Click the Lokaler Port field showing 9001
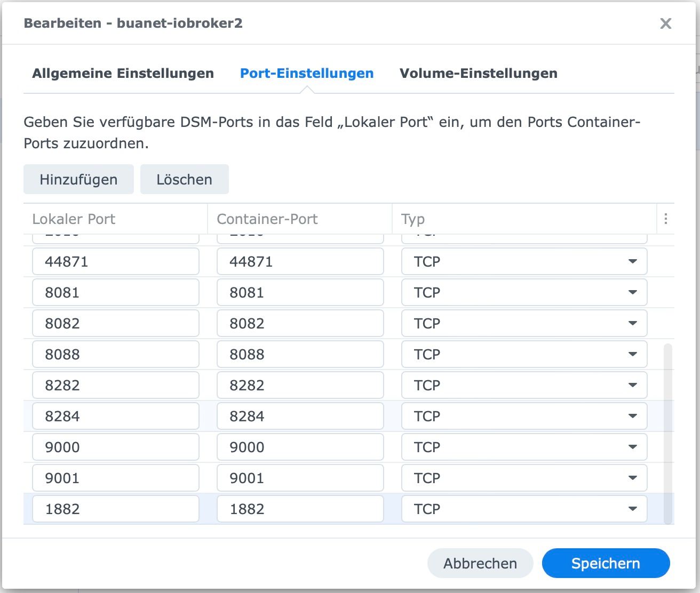 (115, 478)
